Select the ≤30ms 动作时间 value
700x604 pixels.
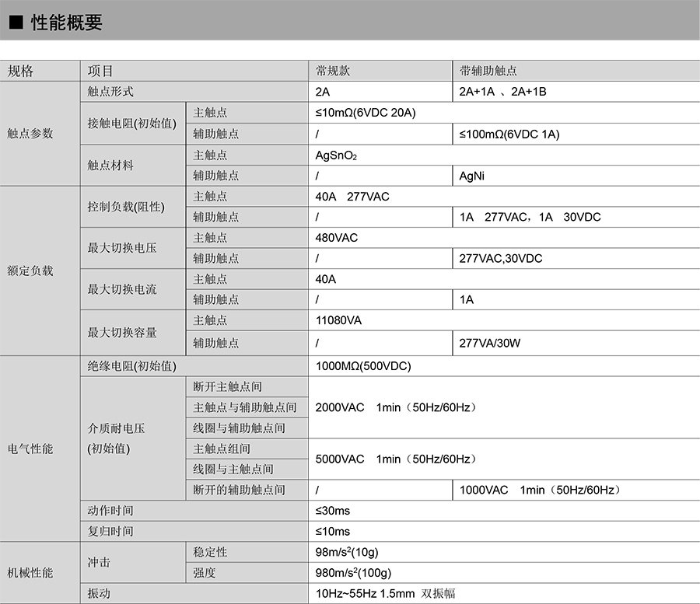tap(333, 511)
